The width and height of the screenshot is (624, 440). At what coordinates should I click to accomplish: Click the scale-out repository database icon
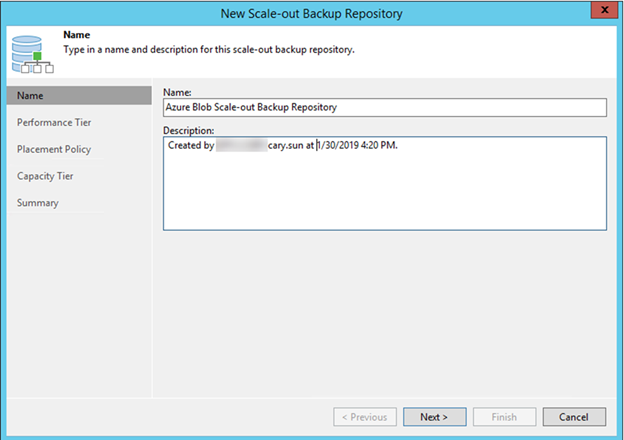click(32, 54)
